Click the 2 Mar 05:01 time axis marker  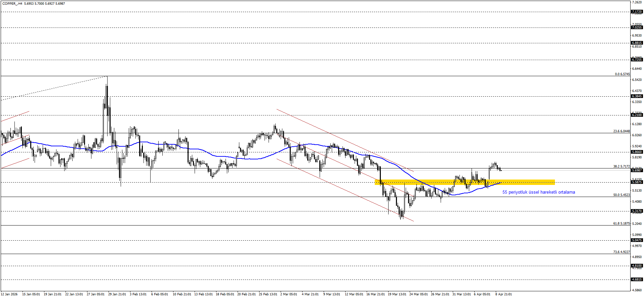[x=288, y=294]
